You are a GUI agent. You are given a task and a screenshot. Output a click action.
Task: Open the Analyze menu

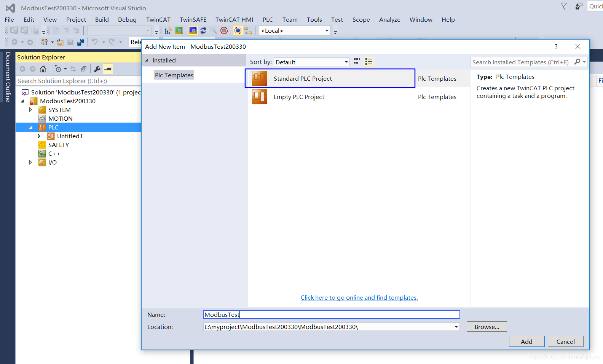[x=389, y=19]
